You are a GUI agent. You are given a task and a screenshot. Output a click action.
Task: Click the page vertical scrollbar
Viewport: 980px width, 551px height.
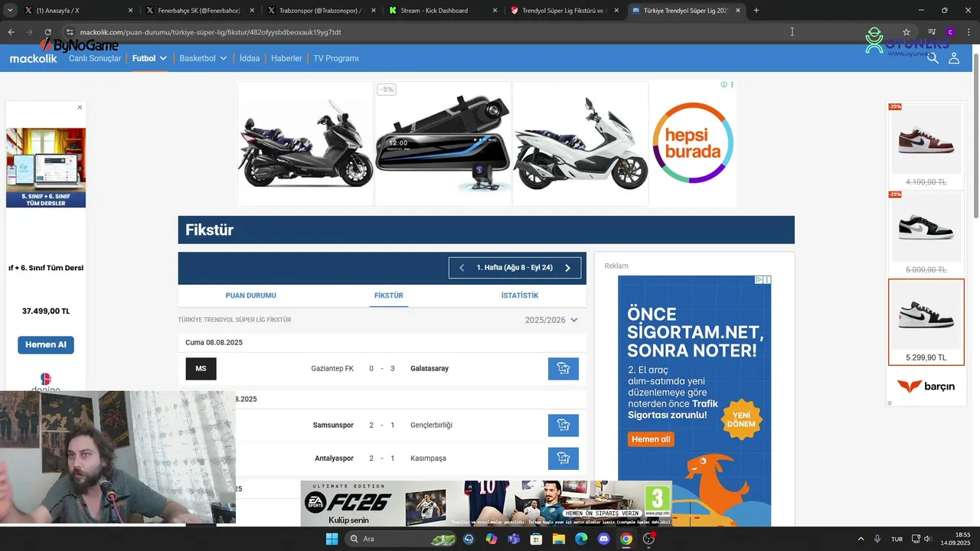click(975, 138)
